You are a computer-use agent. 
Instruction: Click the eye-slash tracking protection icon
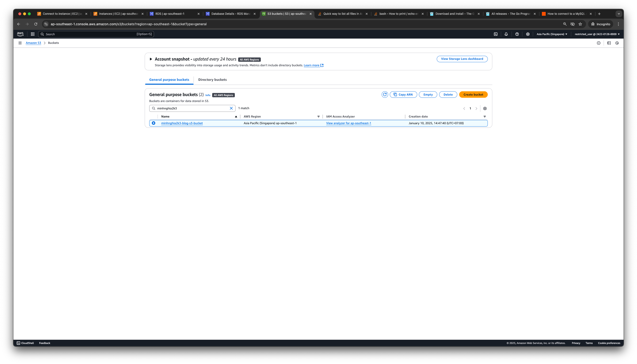click(x=572, y=24)
